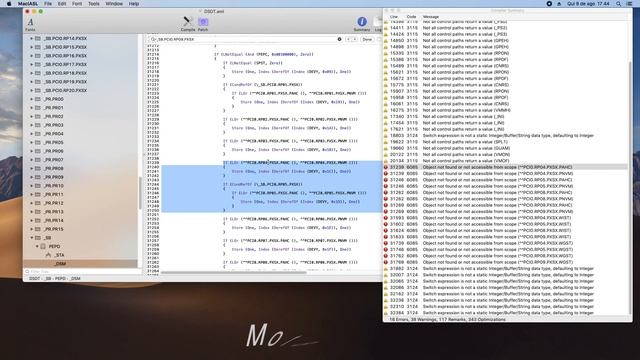Select warning line 14411 (_PS2)
This screenshot has height=360, width=640.
pyautogui.click(x=505, y=28)
